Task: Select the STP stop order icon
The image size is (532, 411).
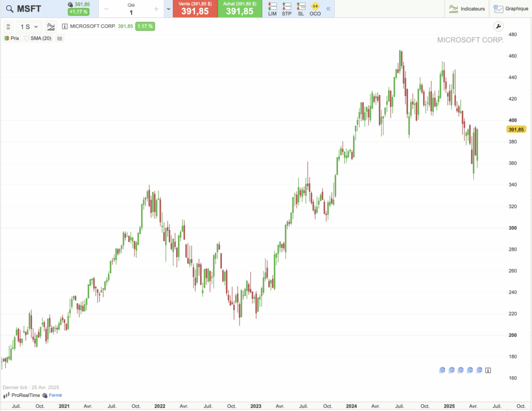Action: pyautogui.click(x=286, y=9)
